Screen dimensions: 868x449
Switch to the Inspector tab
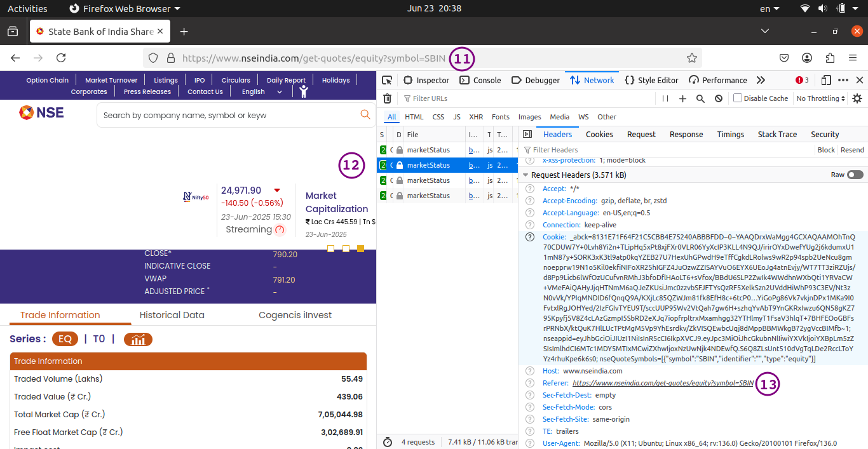[x=426, y=80]
